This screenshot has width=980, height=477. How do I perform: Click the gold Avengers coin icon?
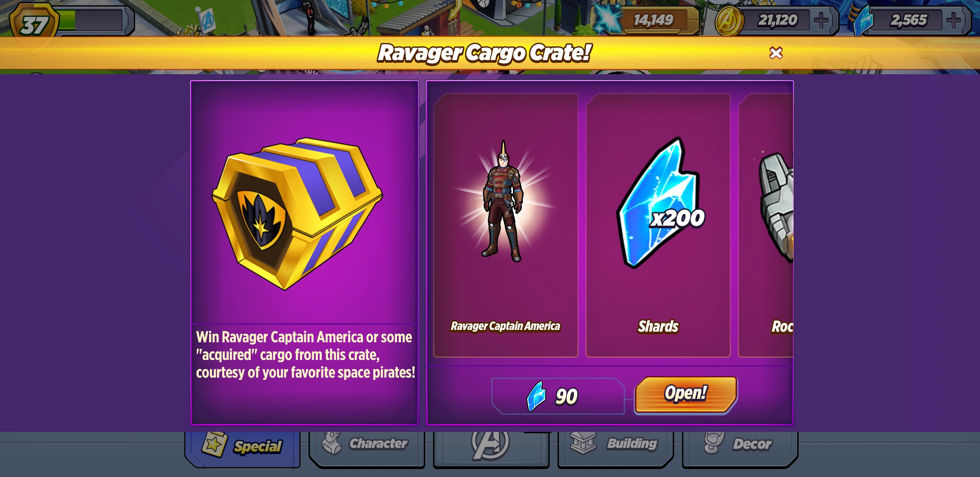coord(729,21)
